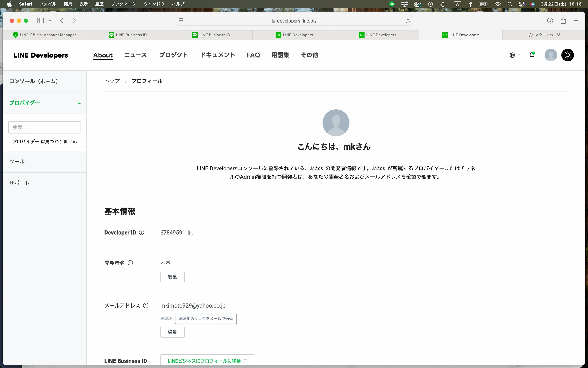Image resolution: width=588 pixels, height=368 pixels.
Task: Open Safari ファイル menu
Action: (48, 4)
